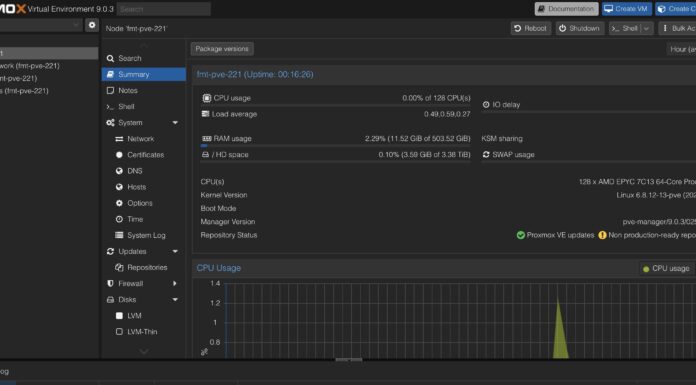The width and height of the screenshot is (696, 385).
Task: Click the Create CT button
Action: tap(676, 9)
